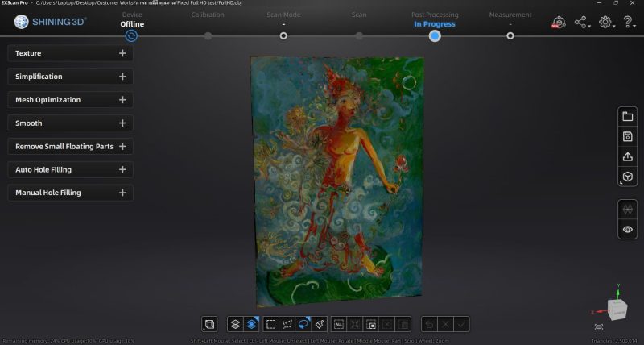The height and width of the screenshot is (345, 644).
Task: Expand the Manual Hole Filling panel
Action: coord(70,193)
